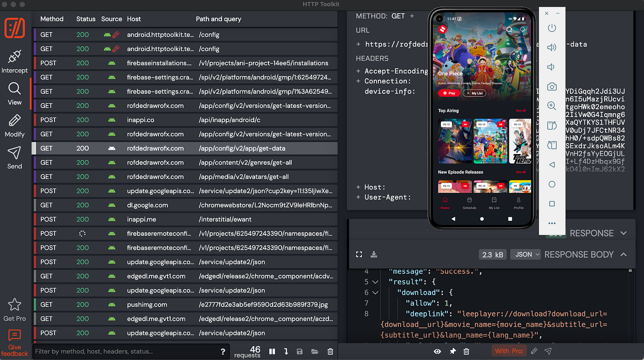Switch to the Modify section

[14, 126]
